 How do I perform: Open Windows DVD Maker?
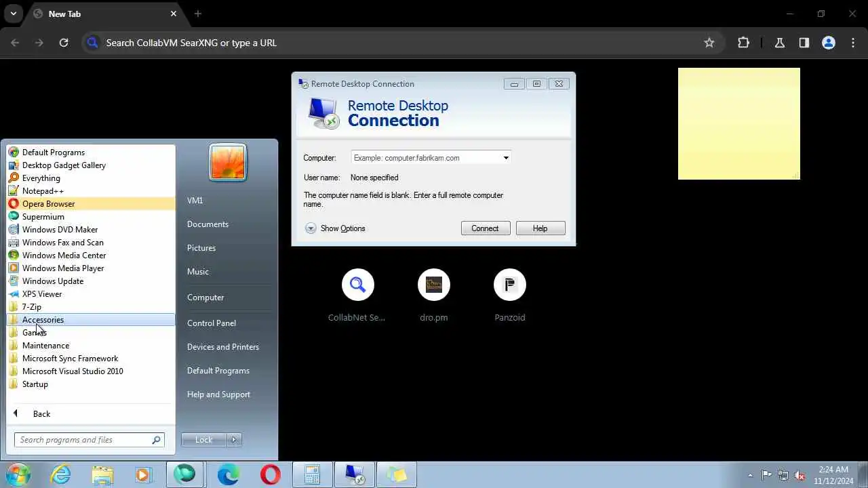(91, 230)
